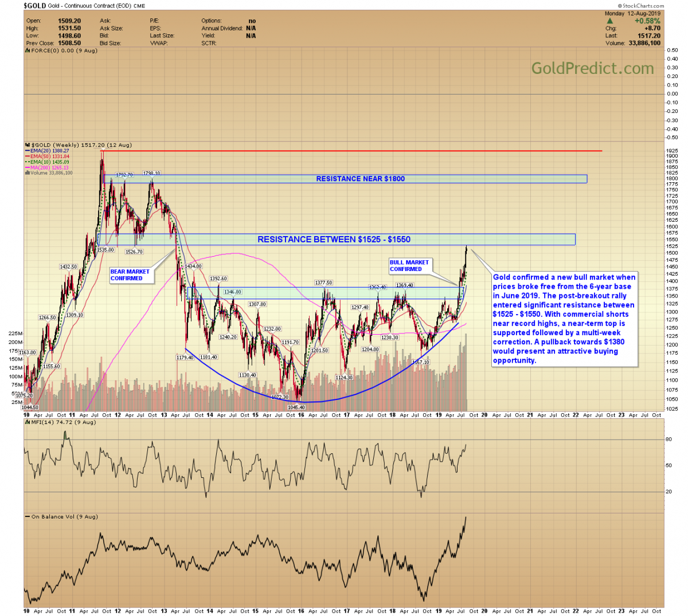
Task: Select the BEAR MARKET CONFIRMED callout
Action: (x=131, y=275)
